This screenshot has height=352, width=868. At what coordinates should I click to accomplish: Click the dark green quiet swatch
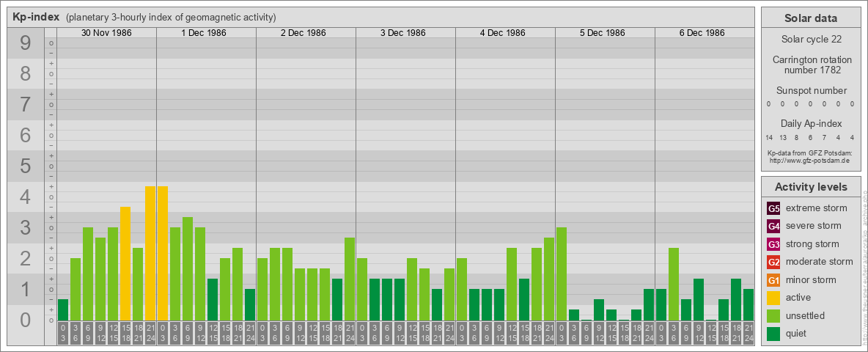coord(773,334)
